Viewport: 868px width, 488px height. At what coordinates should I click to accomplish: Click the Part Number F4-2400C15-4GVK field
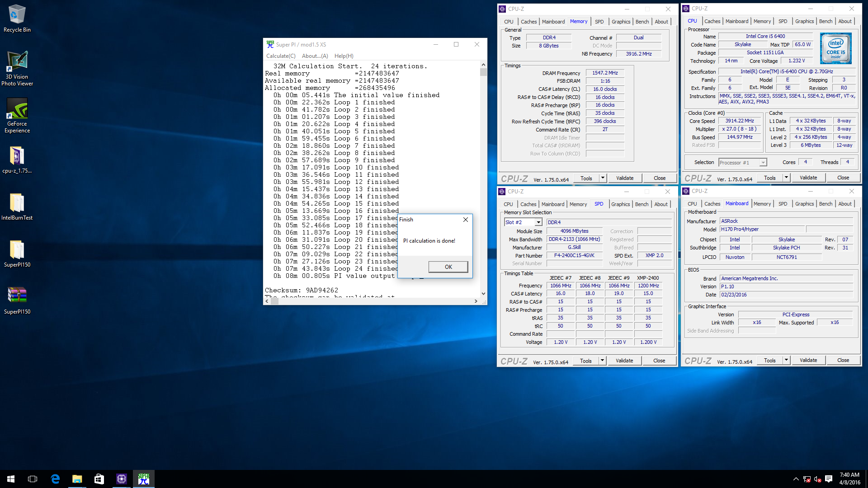[574, 256]
